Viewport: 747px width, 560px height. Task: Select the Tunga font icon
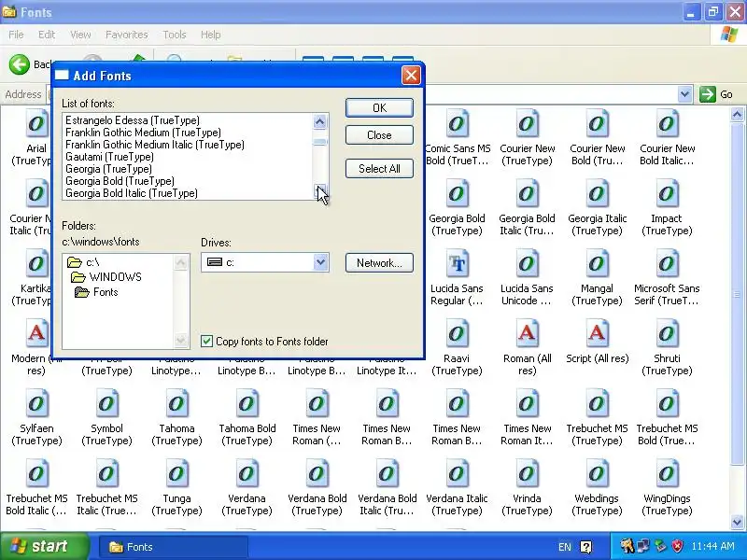(176, 474)
